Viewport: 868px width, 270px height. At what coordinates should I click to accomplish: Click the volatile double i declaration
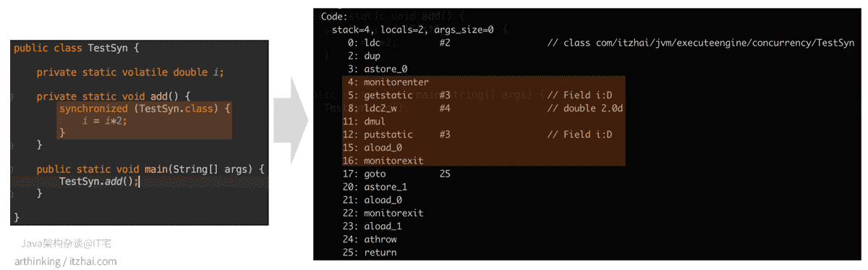tap(130, 72)
